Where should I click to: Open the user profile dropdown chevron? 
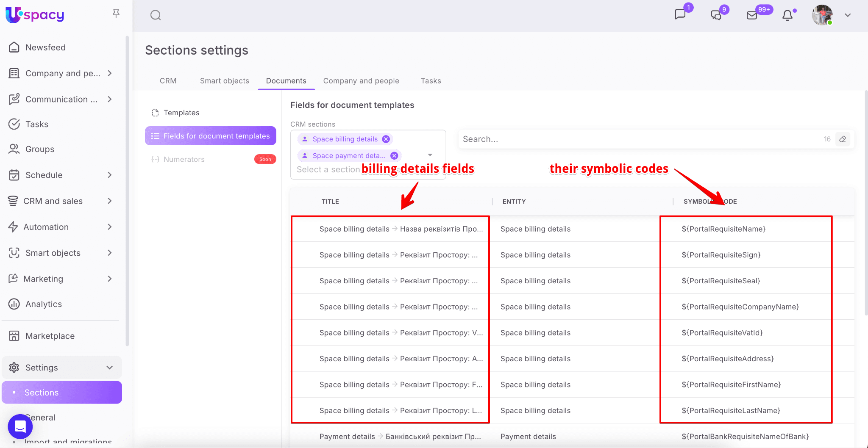tap(848, 16)
